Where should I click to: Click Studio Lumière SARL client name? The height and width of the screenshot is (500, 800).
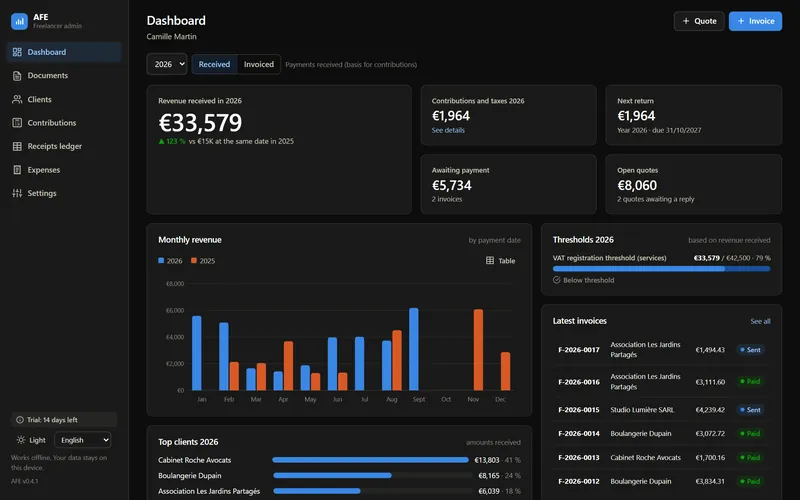click(x=642, y=410)
